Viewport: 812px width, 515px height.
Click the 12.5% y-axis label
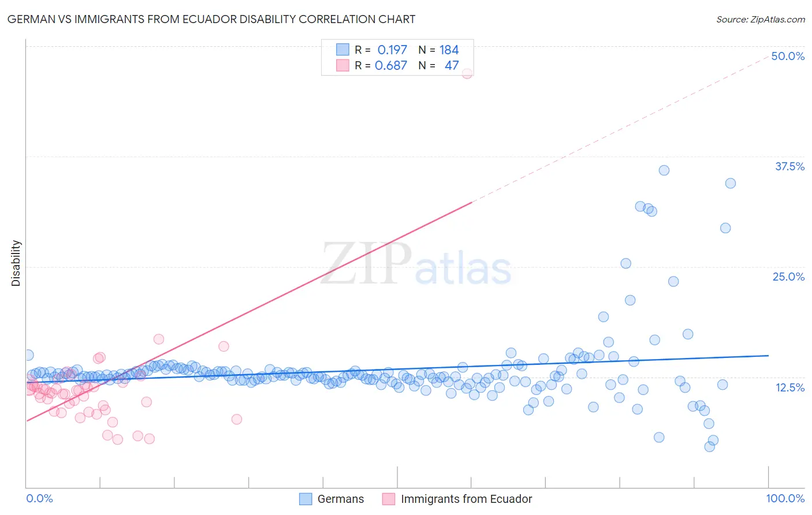[x=789, y=387]
